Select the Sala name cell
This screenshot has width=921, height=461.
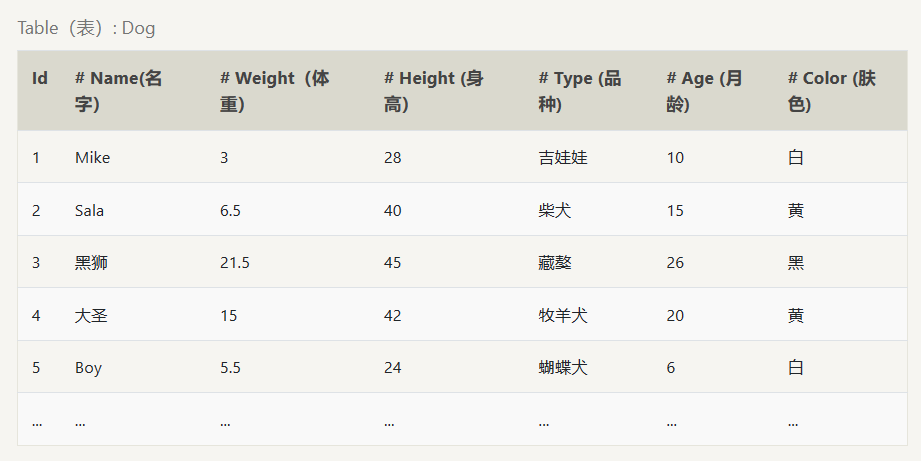89,211
